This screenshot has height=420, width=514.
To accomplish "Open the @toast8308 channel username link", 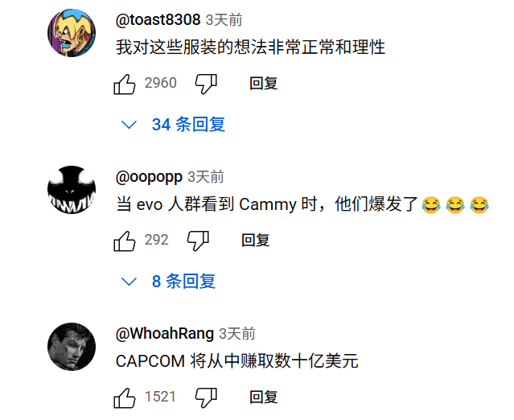I will tap(158, 20).
